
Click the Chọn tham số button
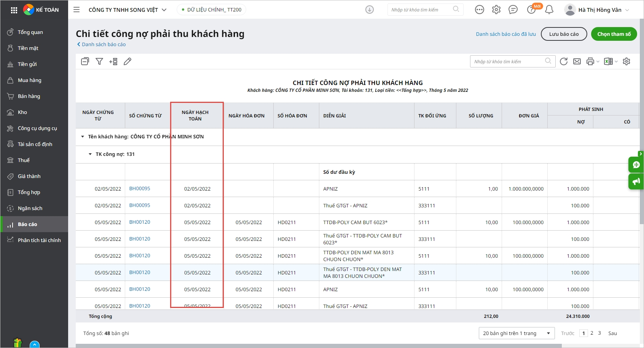coord(614,34)
